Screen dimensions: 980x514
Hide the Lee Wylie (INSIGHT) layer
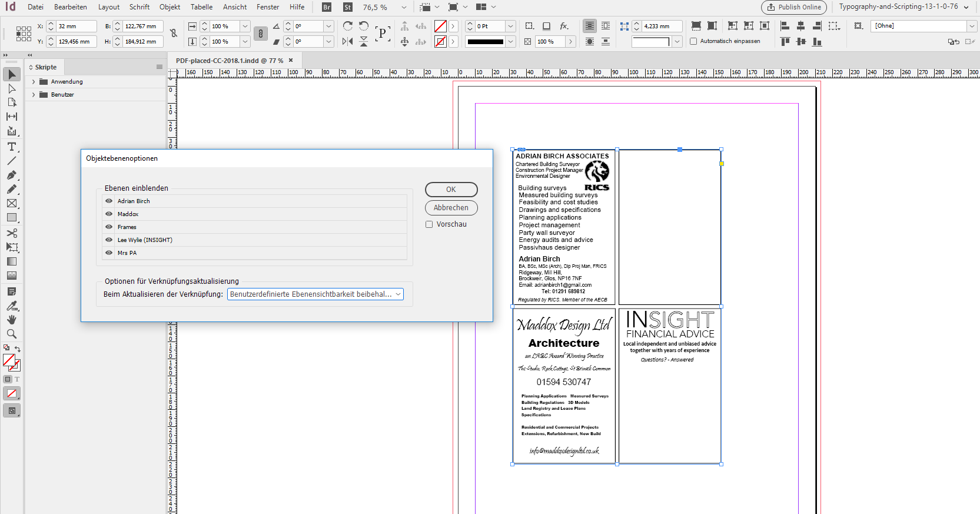109,240
